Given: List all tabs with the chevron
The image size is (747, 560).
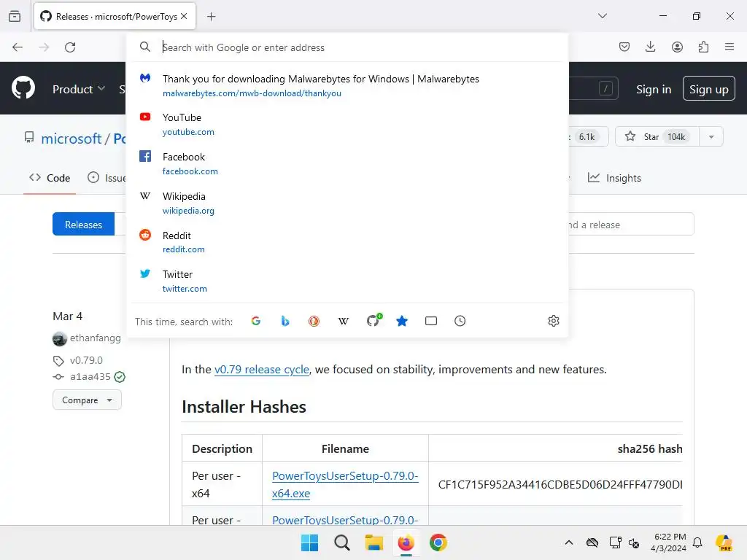Looking at the screenshot, I should [602, 16].
